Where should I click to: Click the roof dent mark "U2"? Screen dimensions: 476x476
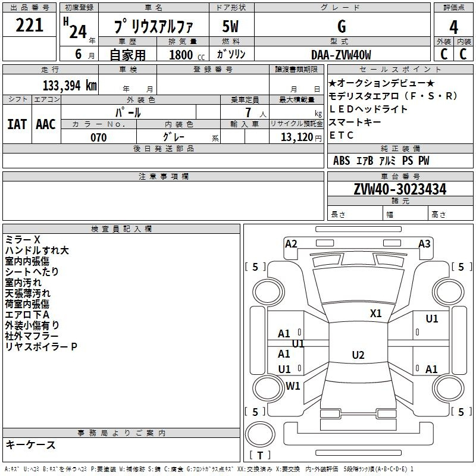pyautogui.click(x=358, y=355)
